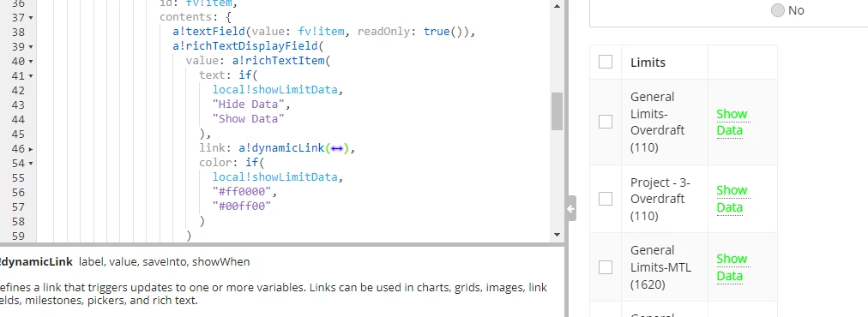This screenshot has height=317, width=868.
Task: Collapse the code fold at line 37
Action: (30, 18)
